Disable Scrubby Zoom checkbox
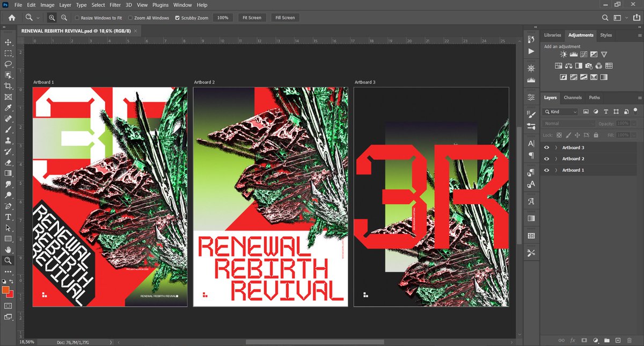This screenshot has height=346, width=644. pos(178,18)
